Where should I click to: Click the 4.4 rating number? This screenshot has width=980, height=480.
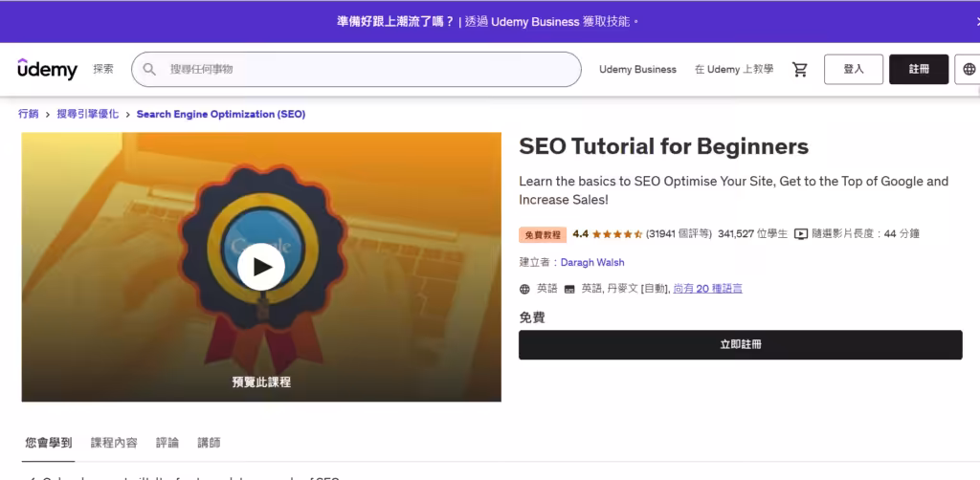[x=581, y=234]
